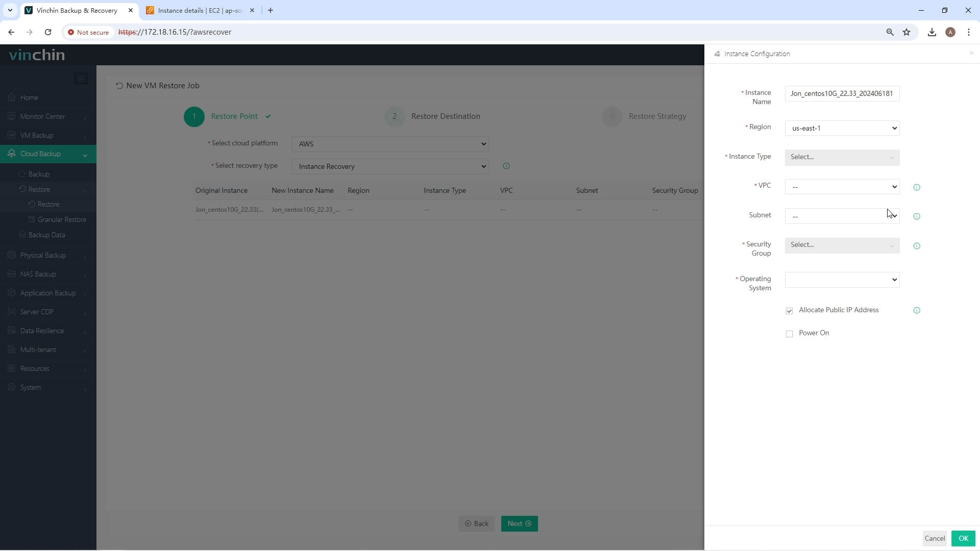Click the Back button to go back
The width and height of the screenshot is (980, 551).
pyautogui.click(x=478, y=523)
